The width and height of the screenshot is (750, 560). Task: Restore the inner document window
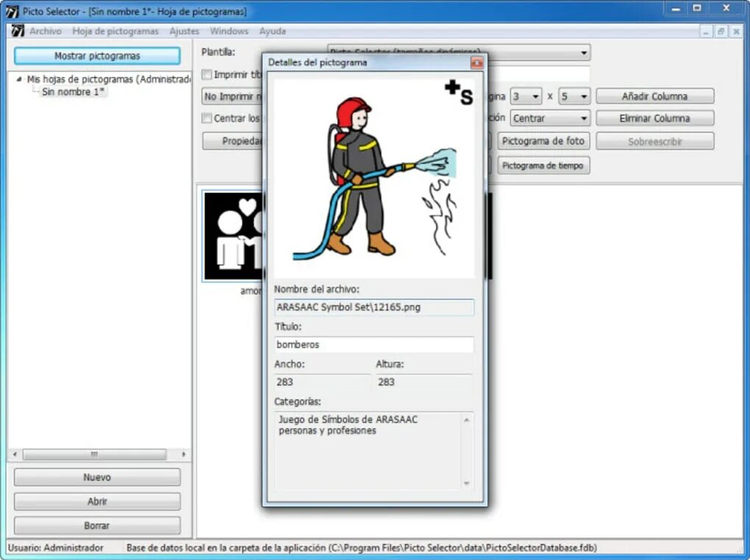tap(721, 32)
